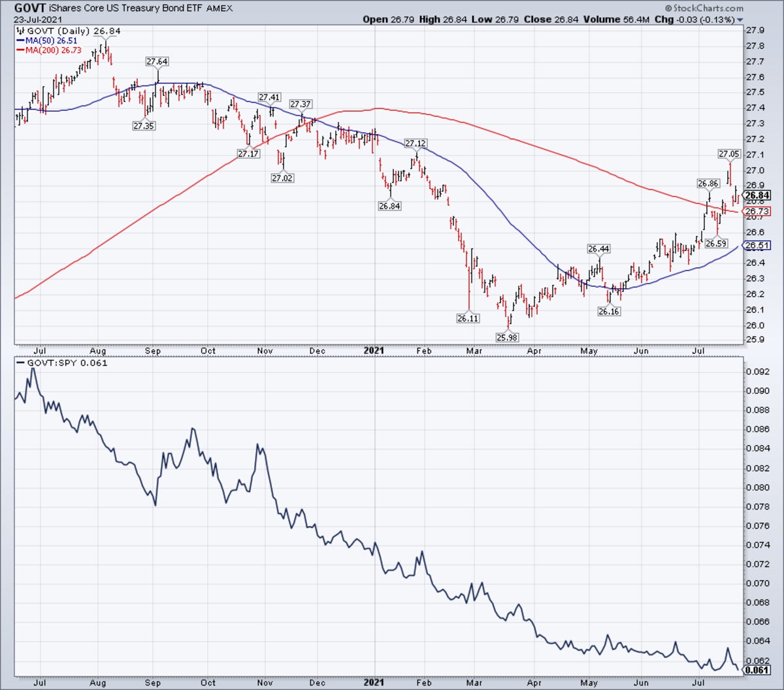Click the GOVT:SPY 0.061 ratio legend

click(x=63, y=363)
